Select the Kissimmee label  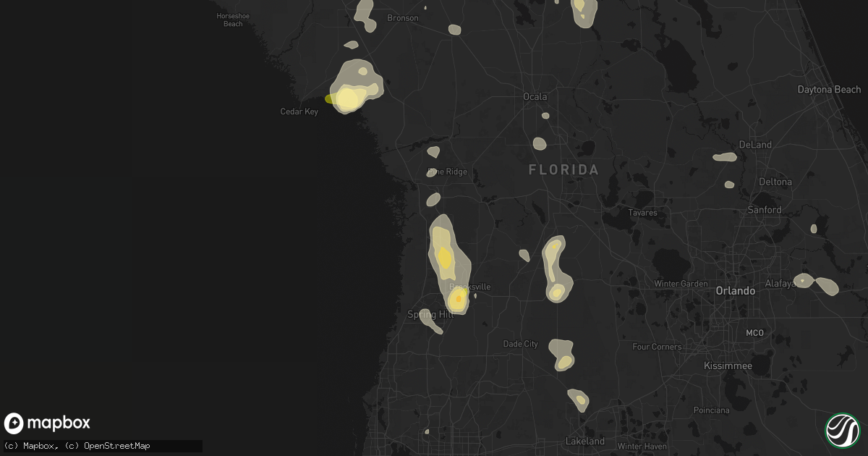click(728, 366)
